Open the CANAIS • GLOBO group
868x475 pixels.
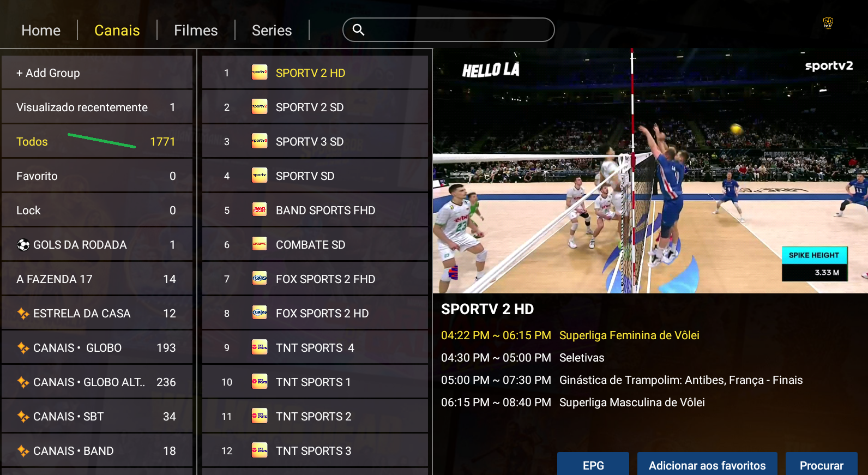[97, 348]
